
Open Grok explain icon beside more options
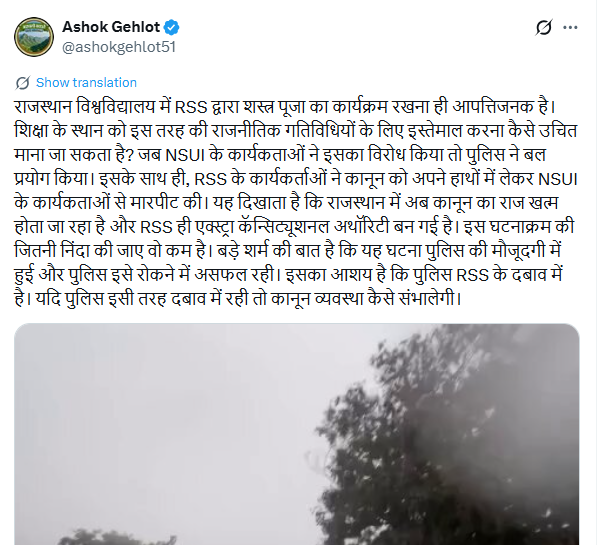pos(544,27)
